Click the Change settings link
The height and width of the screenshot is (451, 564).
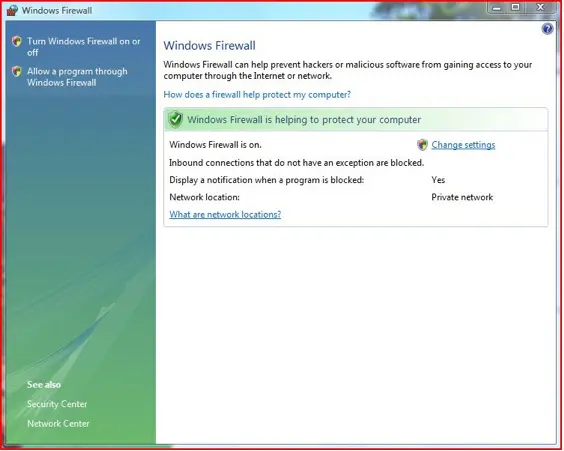(x=463, y=145)
